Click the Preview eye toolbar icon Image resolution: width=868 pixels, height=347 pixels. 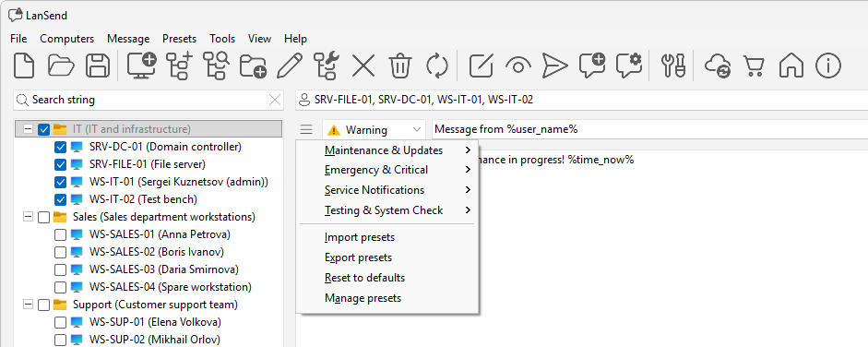(518, 66)
